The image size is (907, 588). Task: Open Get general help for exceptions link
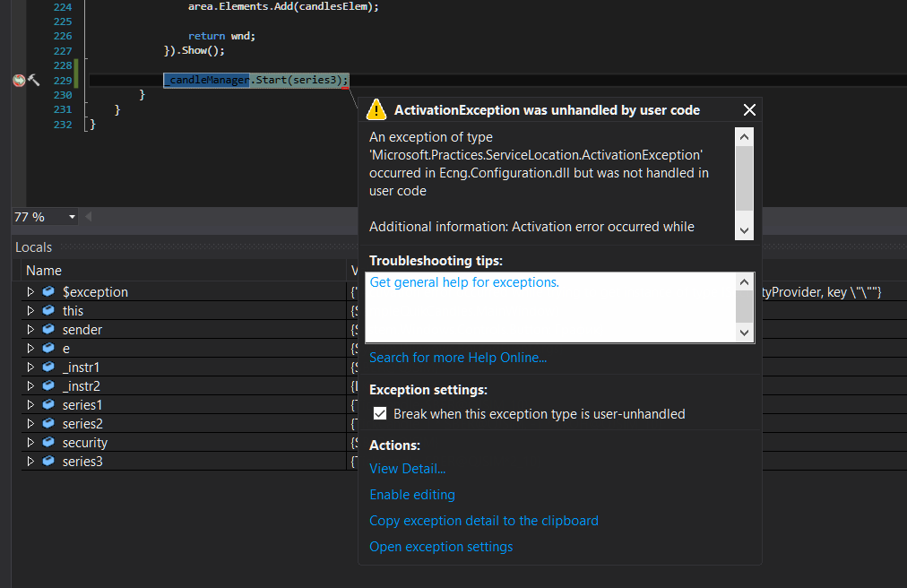464,282
